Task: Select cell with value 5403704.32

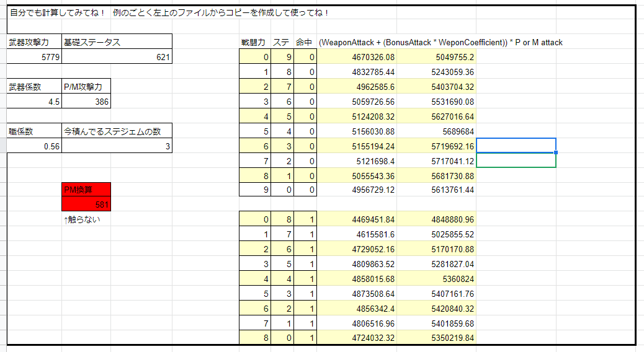Action: (x=436, y=87)
